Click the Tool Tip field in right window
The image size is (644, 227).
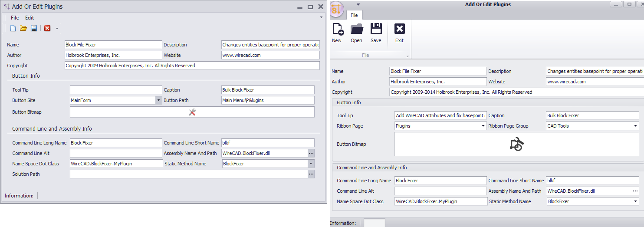[x=440, y=115]
